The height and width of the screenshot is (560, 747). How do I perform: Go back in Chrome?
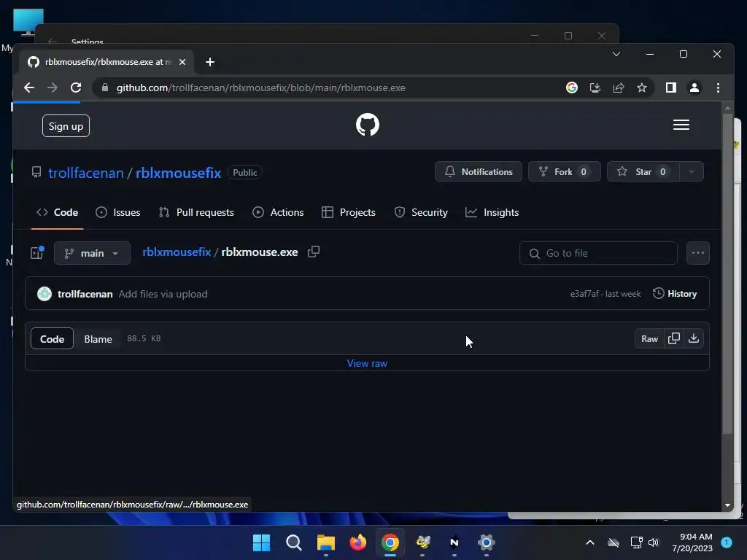coord(29,87)
